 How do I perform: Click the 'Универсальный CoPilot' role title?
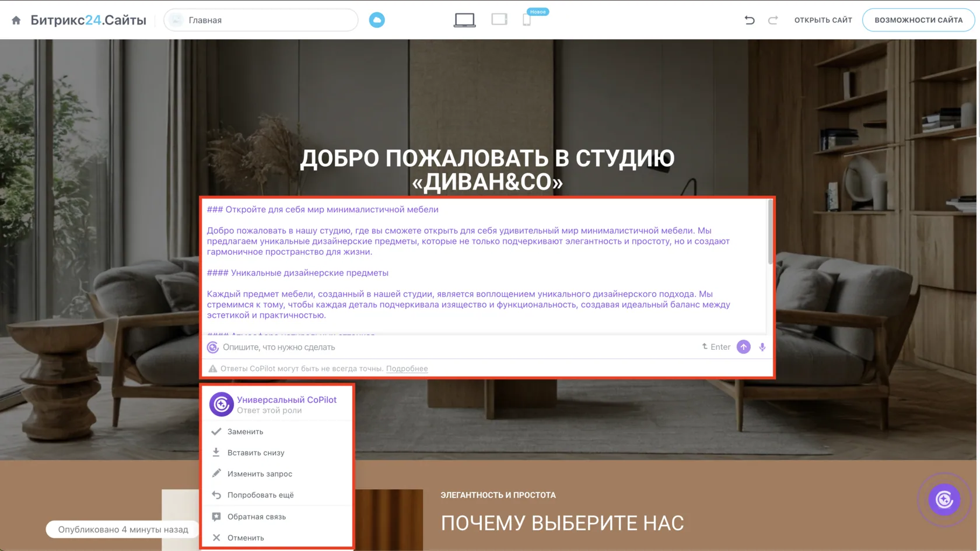click(286, 400)
